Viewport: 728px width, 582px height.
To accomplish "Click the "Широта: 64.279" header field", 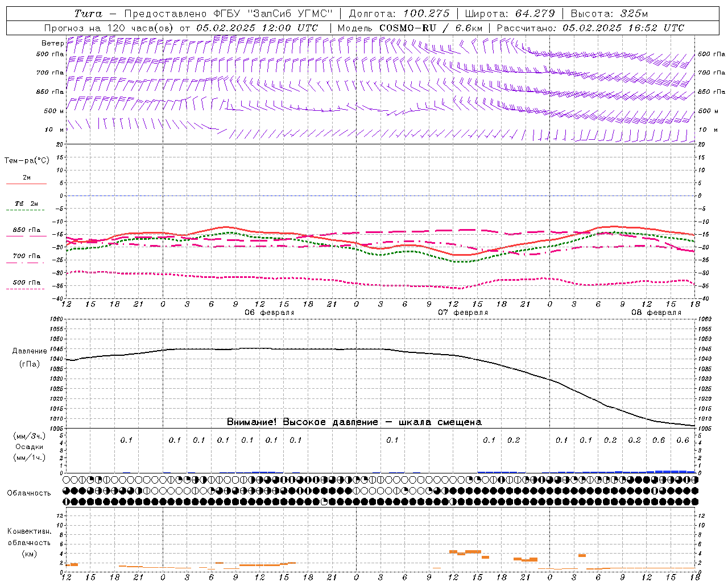I will pyautogui.click(x=510, y=14).
